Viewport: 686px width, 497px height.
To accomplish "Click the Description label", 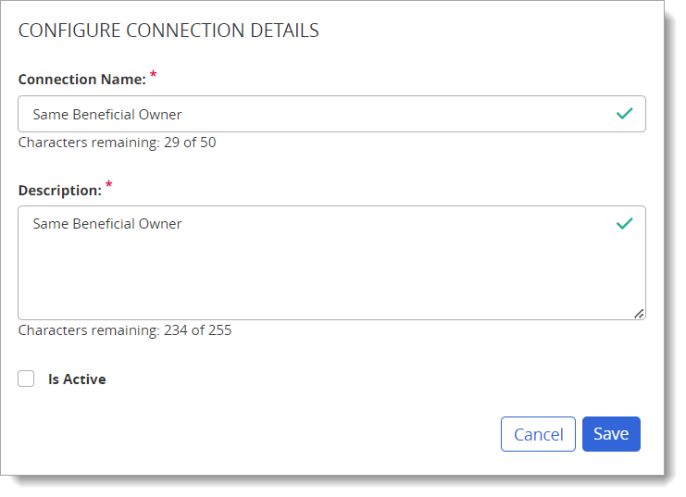I will 60,190.
